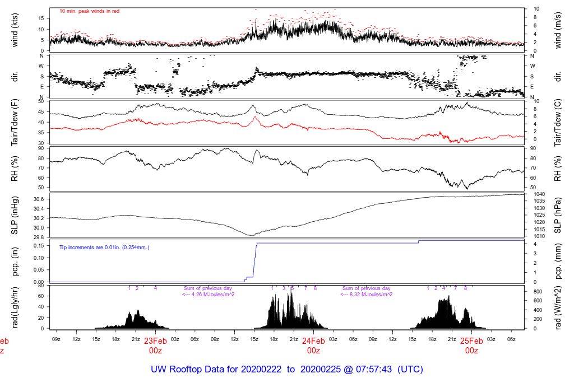Select the 'wind (m/s)' axis label
Image resolution: width=574 pixels, height=392 pixels.
point(558,30)
